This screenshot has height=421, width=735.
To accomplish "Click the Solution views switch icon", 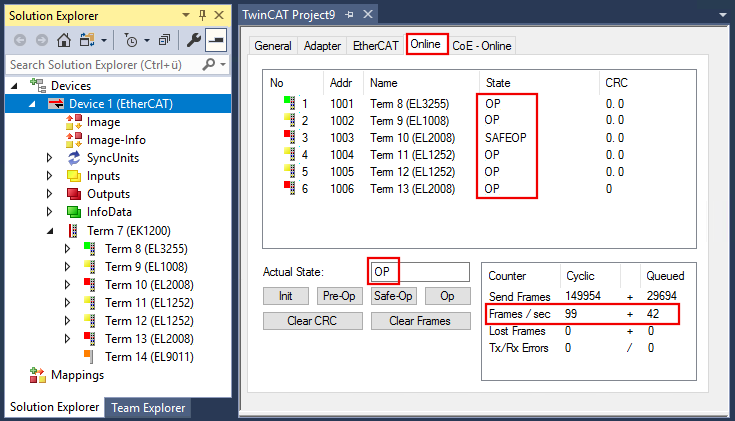I will (x=87, y=40).
